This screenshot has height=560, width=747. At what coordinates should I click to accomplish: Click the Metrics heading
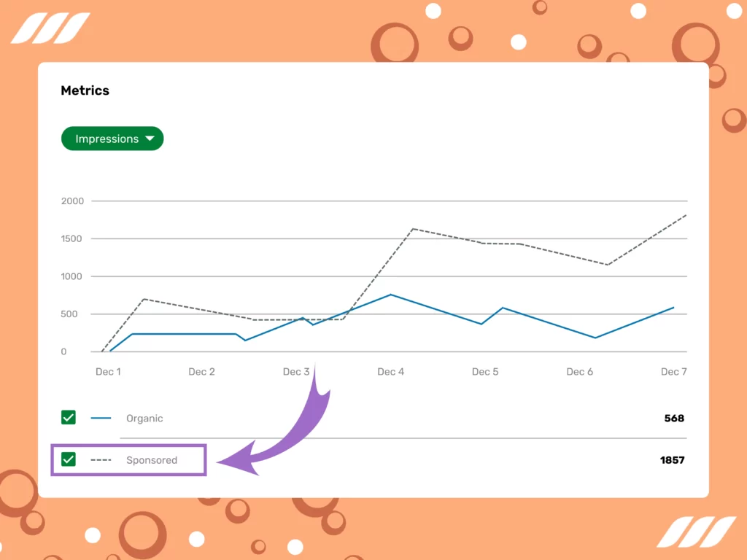click(x=85, y=90)
